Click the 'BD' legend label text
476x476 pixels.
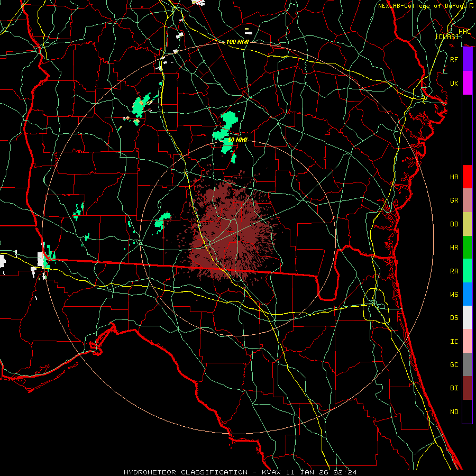pos(454,224)
